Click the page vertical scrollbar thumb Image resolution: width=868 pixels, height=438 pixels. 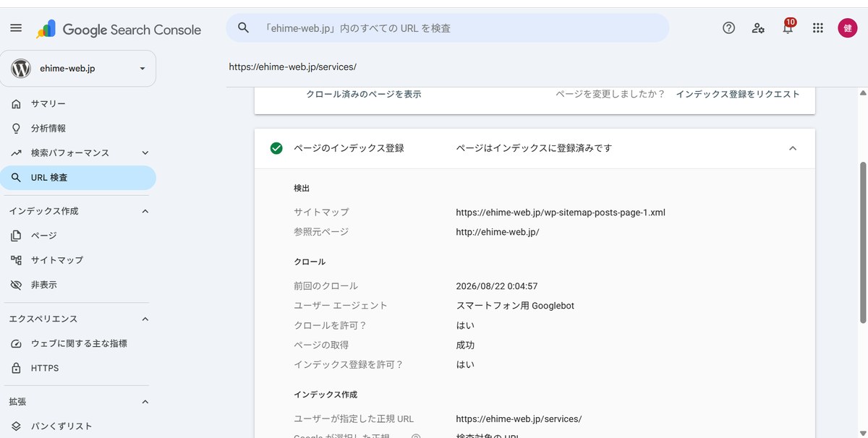pos(862,242)
